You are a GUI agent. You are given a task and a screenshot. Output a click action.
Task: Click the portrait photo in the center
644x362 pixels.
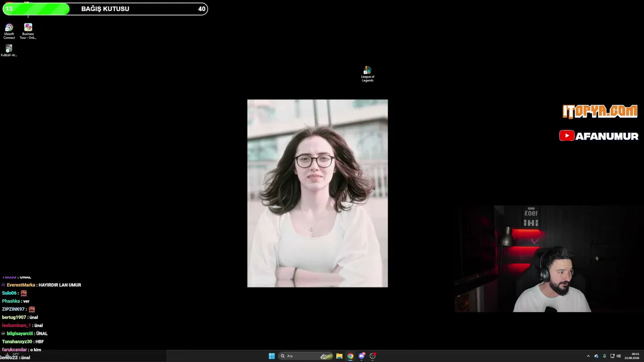coord(317,193)
